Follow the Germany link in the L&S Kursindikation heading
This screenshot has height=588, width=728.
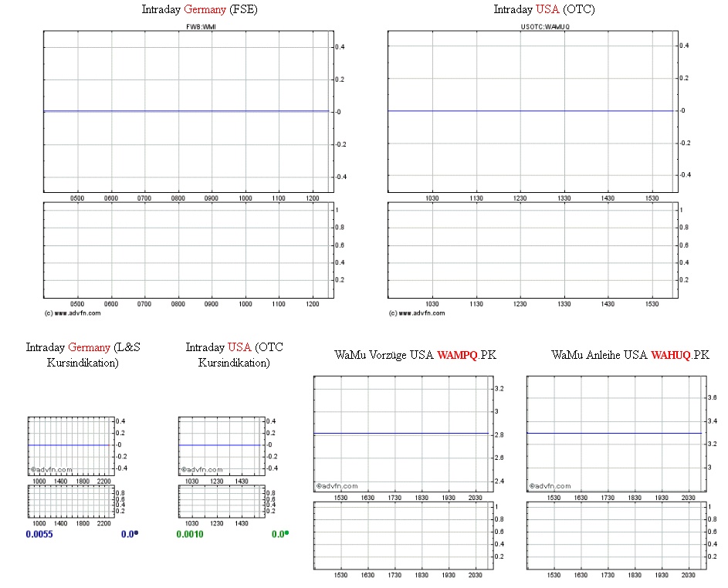[89, 347]
